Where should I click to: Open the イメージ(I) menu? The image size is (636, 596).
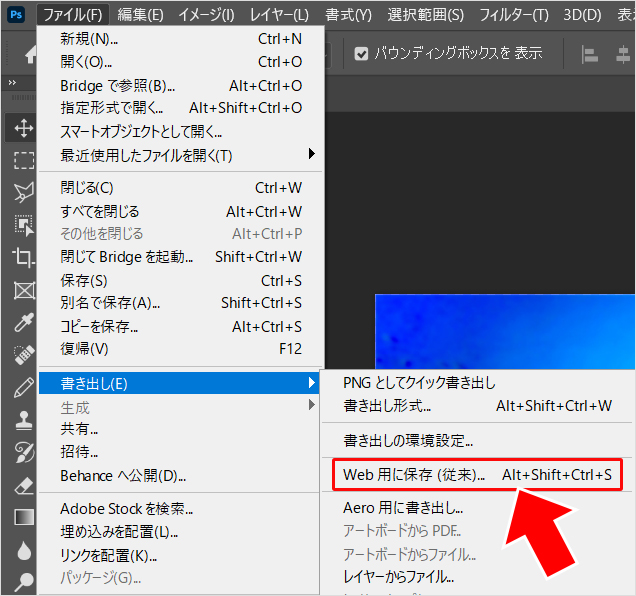(206, 15)
